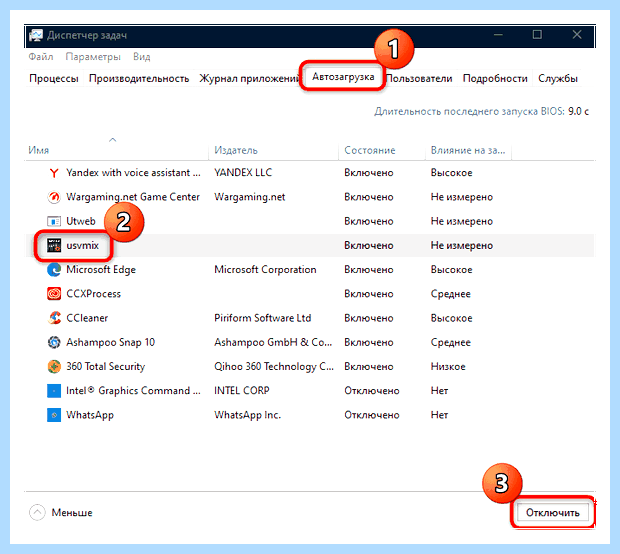The width and height of the screenshot is (620, 554).
Task: Select the Yandex with voice assistant row
Action: [x=310, y=173]
